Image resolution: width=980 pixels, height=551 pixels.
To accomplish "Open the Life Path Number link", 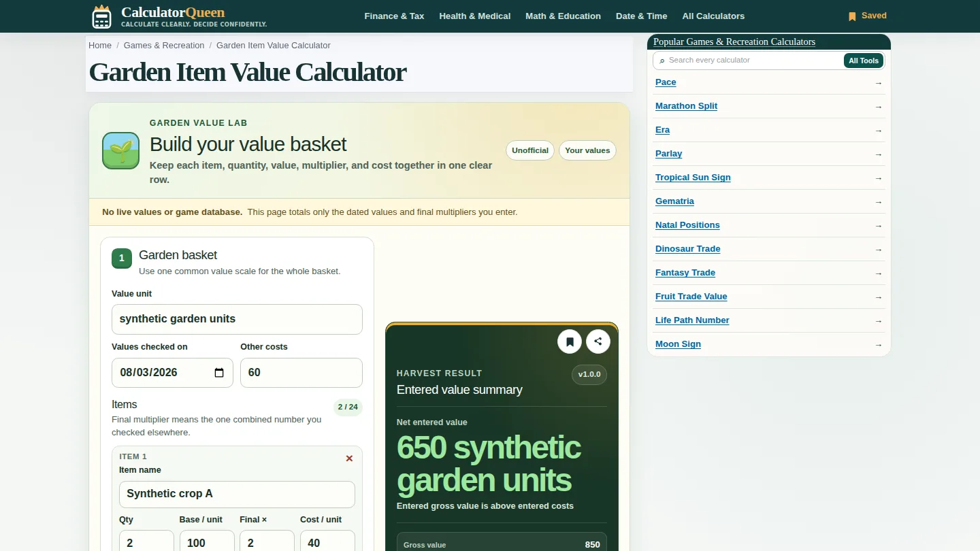I will pyautogui.click(x=692, y=320).
